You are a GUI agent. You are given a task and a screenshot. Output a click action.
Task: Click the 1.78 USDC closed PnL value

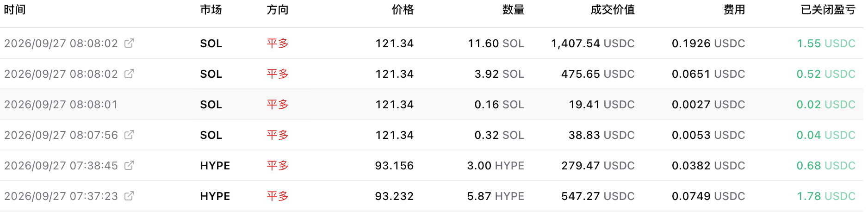(x=826, y=196)
